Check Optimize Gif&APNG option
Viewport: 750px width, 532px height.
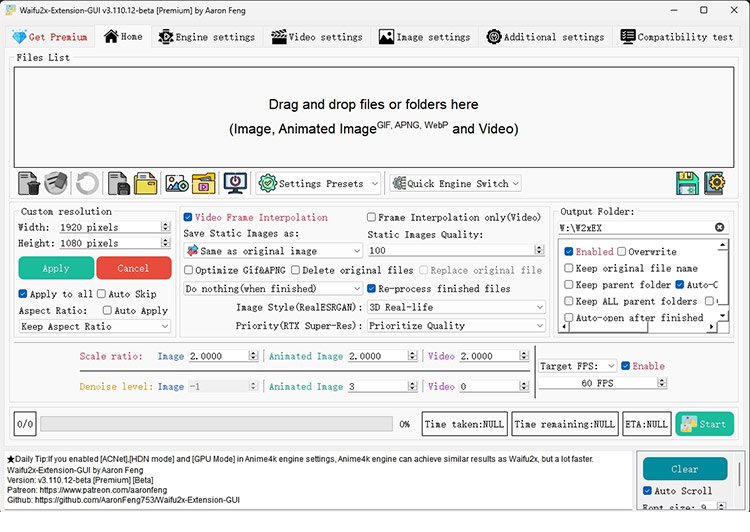[188, 270]
